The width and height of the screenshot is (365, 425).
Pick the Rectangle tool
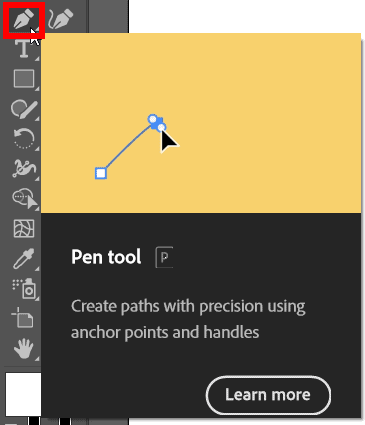pos(24,79)
